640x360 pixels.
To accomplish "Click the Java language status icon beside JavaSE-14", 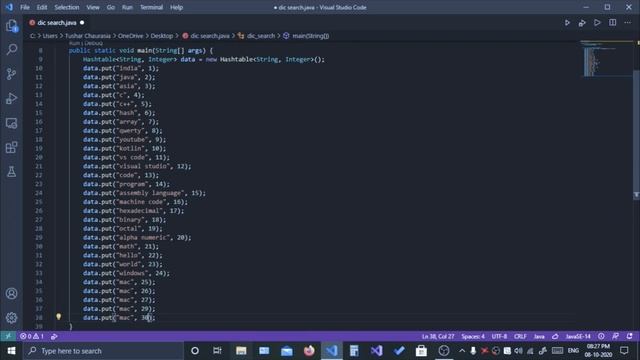I will 555,336.
